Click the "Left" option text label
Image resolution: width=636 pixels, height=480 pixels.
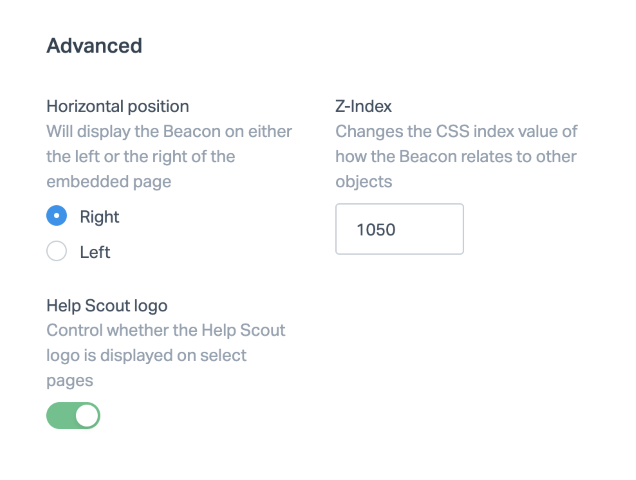point(95,253)
